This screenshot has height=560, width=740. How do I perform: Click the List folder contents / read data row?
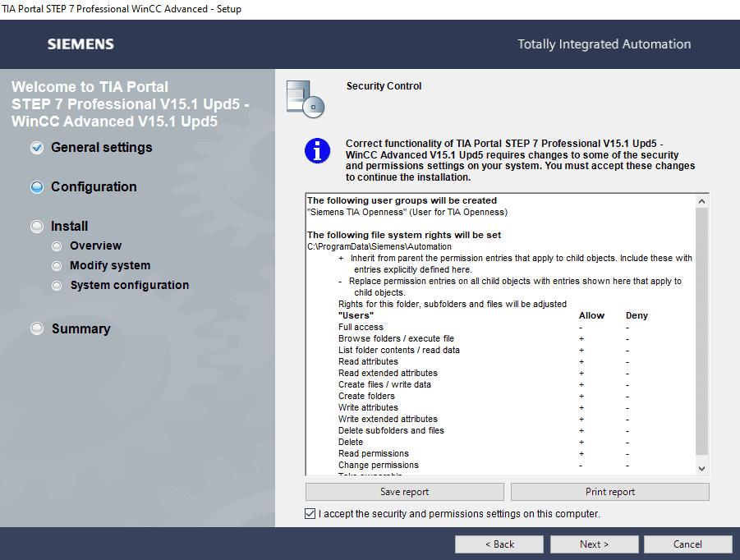(x=484, y=350)
